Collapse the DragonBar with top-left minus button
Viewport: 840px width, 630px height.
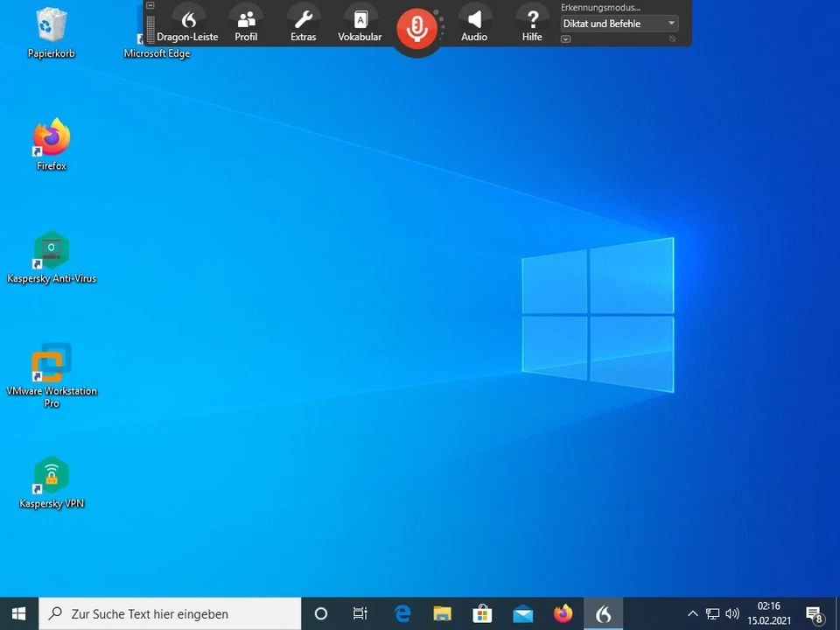coord(150,5)
